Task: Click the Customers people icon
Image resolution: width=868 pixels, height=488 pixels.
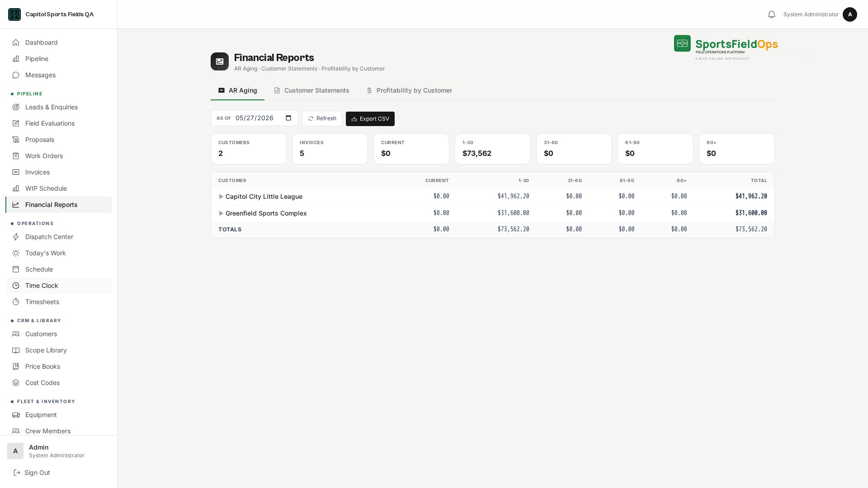Action: 16,334
